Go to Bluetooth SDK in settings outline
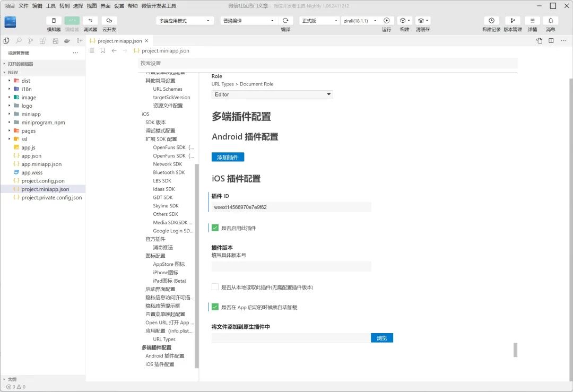573x392 pixels. [169, 172]
